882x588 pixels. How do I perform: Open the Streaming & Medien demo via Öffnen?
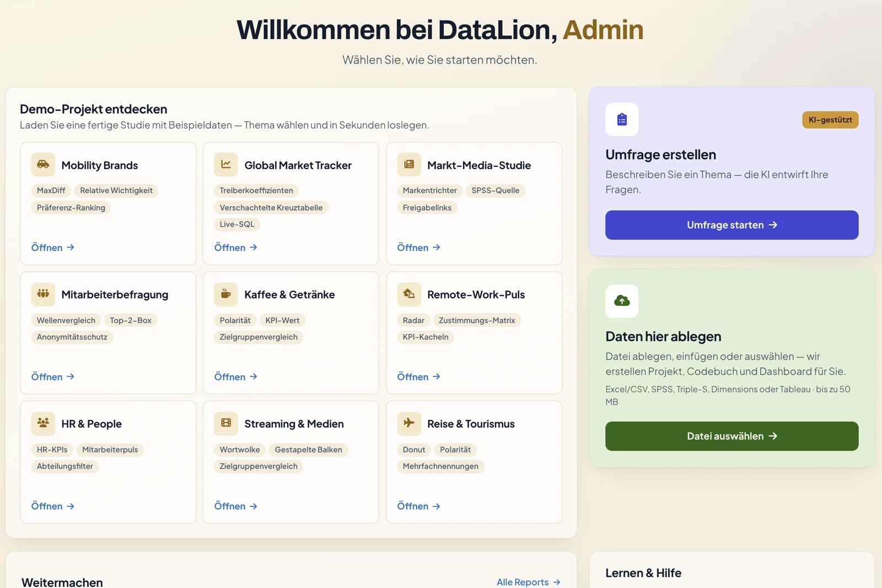click(236, 506)
